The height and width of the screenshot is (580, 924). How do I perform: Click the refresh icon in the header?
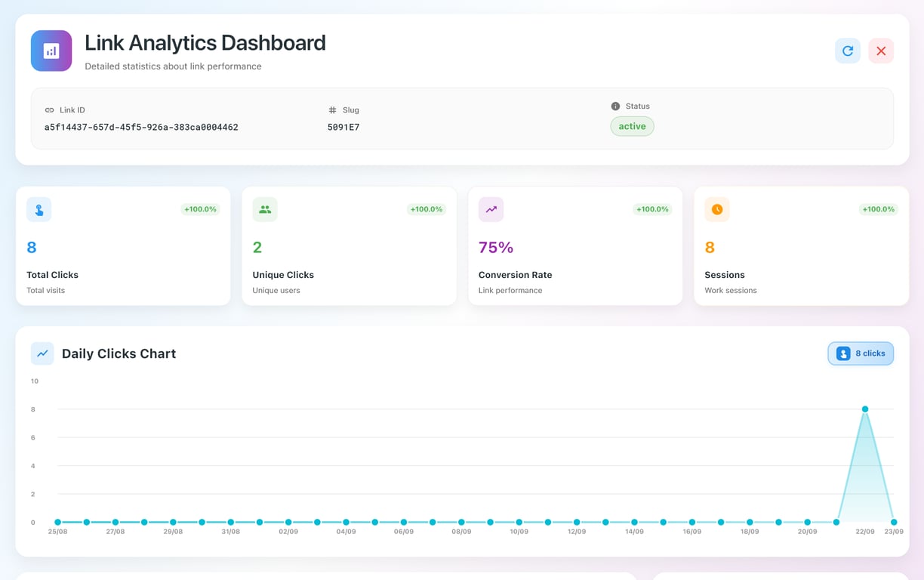pos(847,51)
